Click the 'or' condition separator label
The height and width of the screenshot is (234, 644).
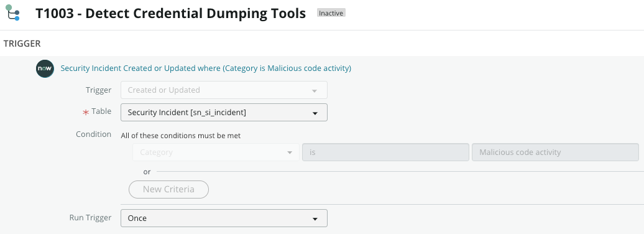[147, 172]
